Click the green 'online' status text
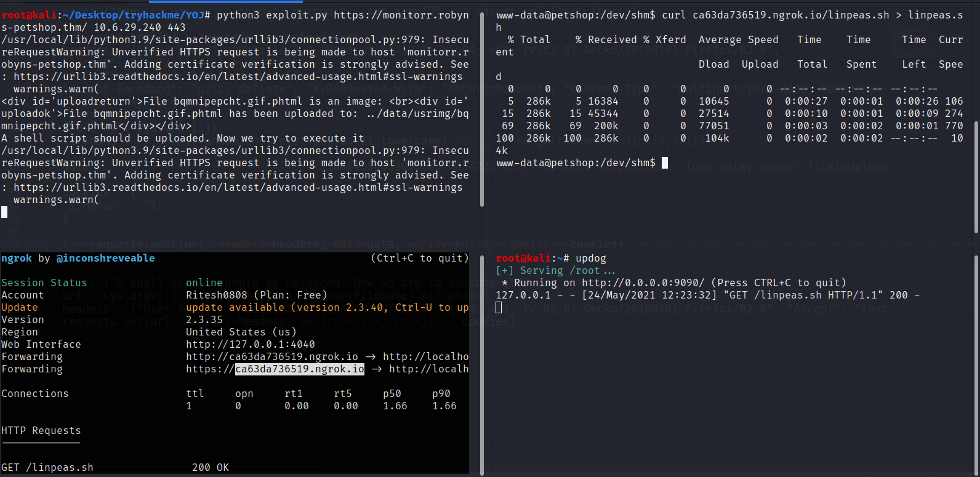This screenshot has height=477, width=980. click(204, 283)
